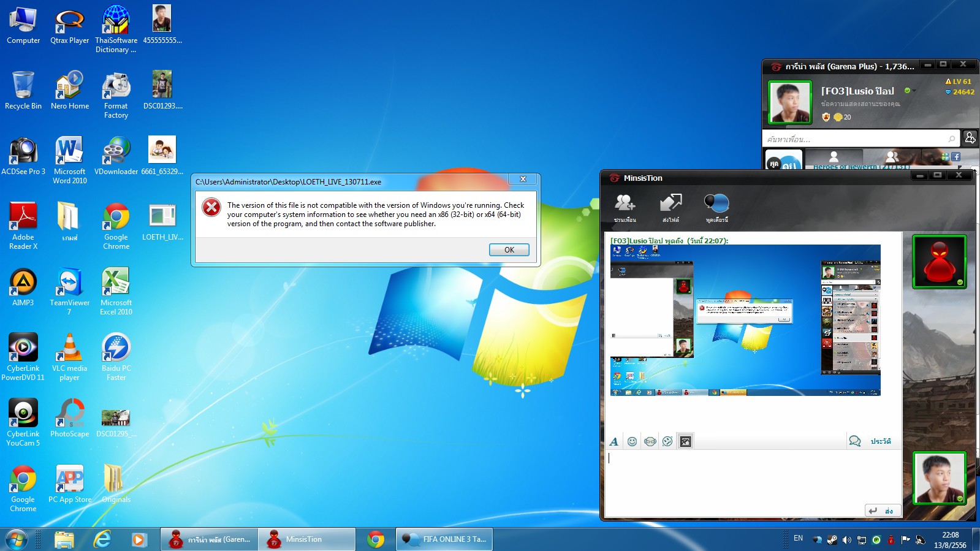Screen dimensions: 980x551
Task: Open PC App Store shortcut
Action: click(70, 484)
